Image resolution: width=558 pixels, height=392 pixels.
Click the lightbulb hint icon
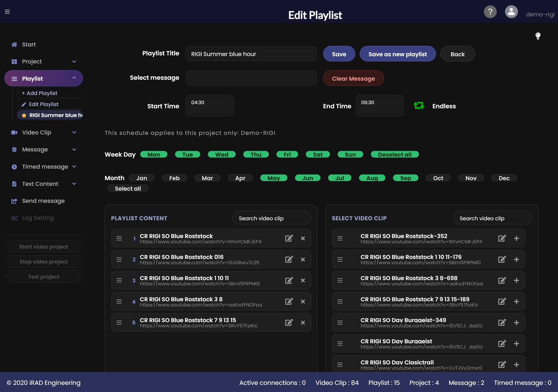[538, 36]
